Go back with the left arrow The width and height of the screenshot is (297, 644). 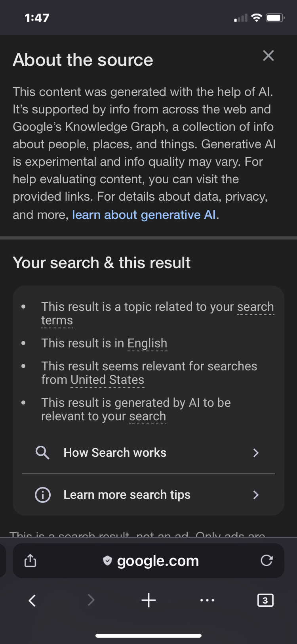(x=32, y=600)
